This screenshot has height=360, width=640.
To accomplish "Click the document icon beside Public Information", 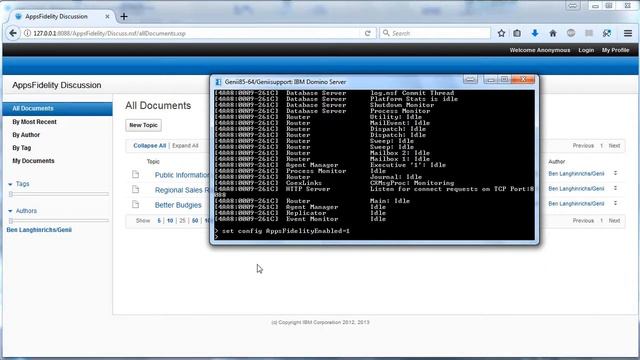I will tap(136, 175).
